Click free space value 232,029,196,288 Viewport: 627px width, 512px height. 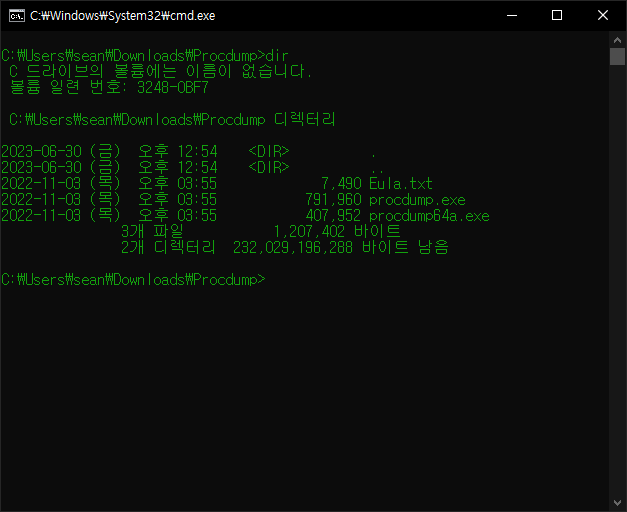coord(293,248)
